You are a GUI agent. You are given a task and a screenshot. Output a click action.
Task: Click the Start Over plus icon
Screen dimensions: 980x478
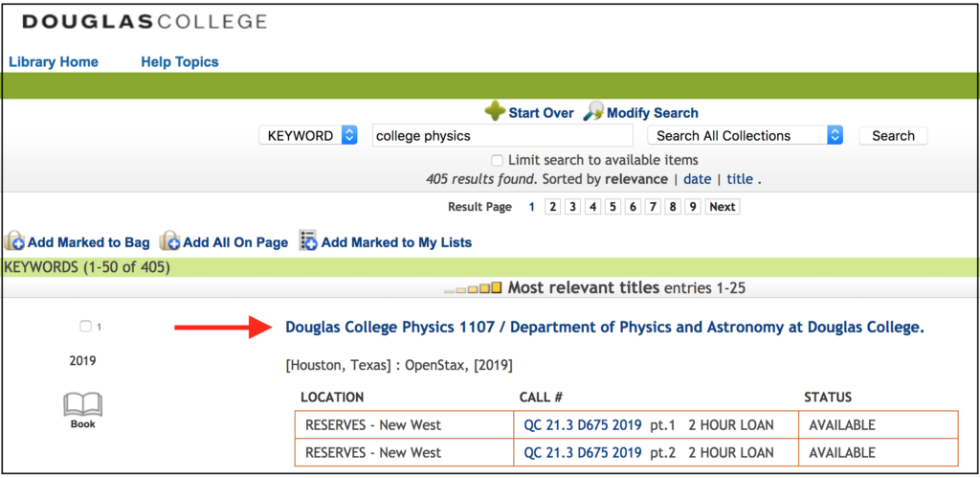[x=495, y=112]
